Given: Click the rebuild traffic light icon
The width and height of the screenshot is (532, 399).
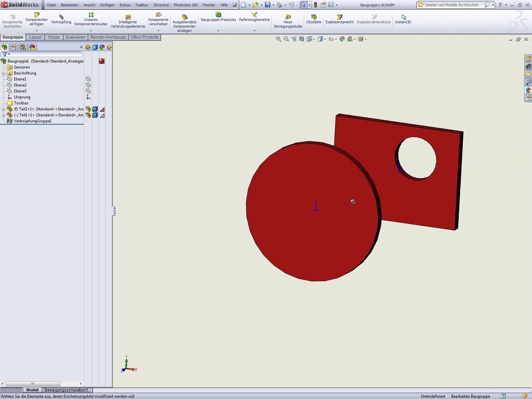Looking at the screenshot, I should (x=315, y=5).
